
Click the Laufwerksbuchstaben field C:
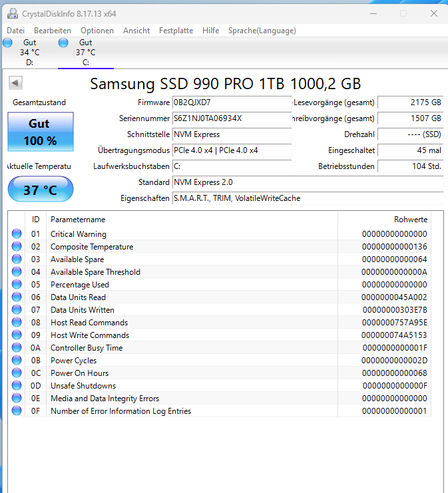tap(232, 166)
